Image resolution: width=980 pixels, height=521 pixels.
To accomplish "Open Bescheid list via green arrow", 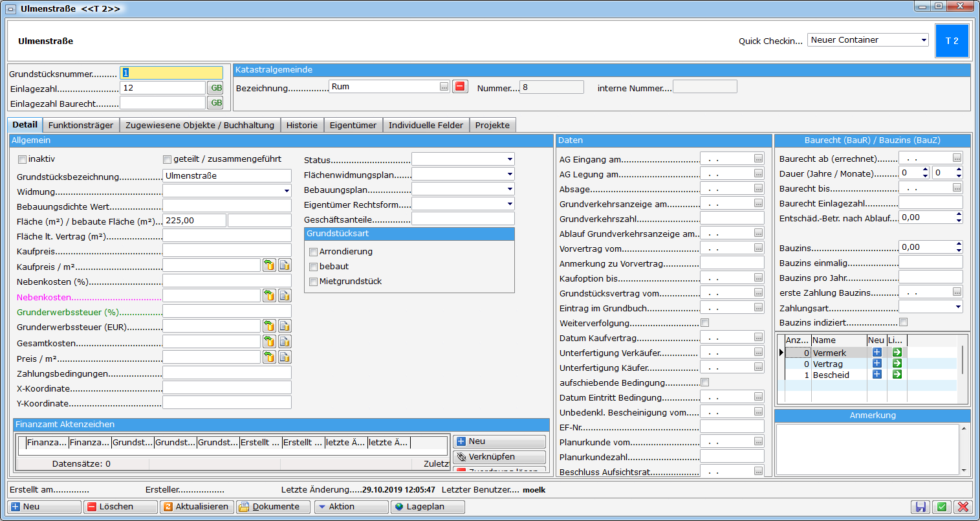I will pos(897,375).
